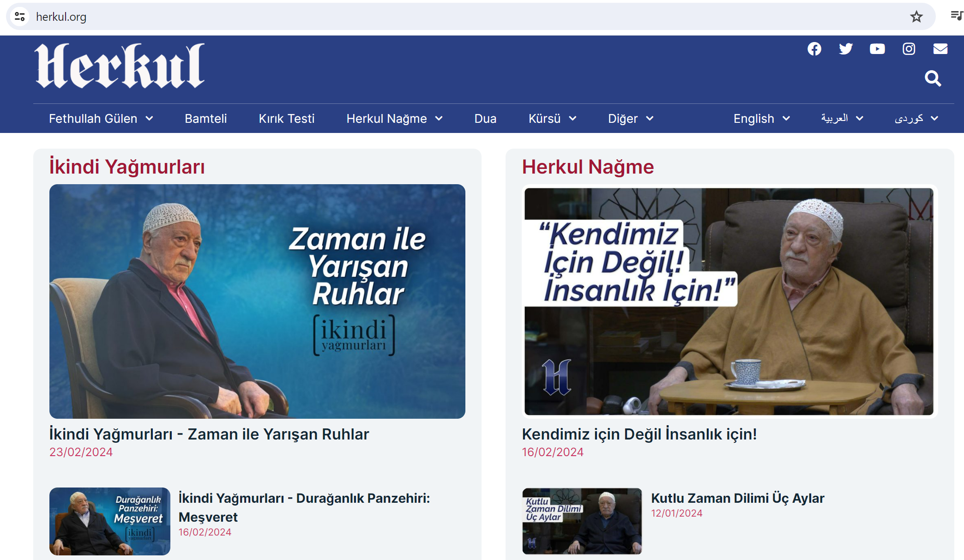Open the media control icon in browser toolbar
Viewport: 964px width, 560px height.
click(956, 16)
